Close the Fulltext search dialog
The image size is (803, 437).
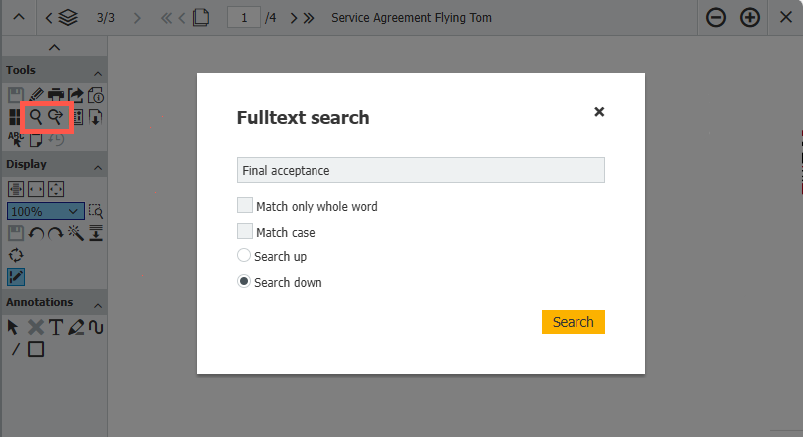tap(599, 112)
